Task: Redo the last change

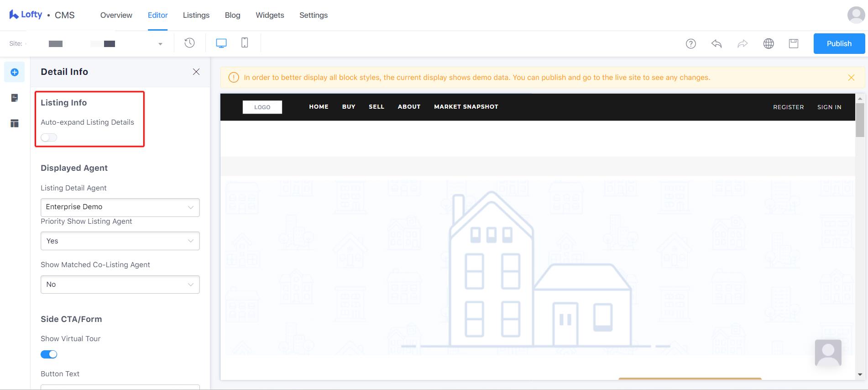Action: click(743, 43)
